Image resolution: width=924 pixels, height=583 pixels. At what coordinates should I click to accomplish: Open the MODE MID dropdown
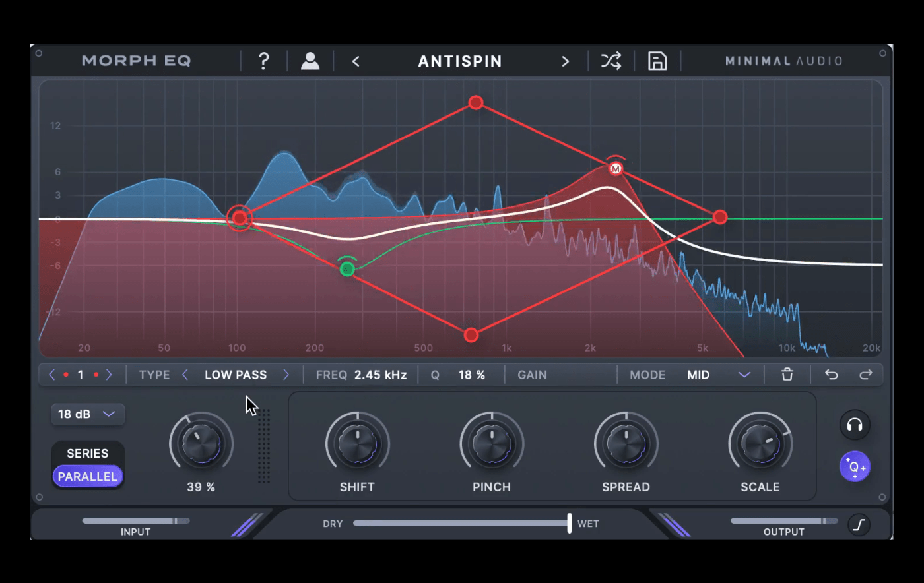coord(718,375)
